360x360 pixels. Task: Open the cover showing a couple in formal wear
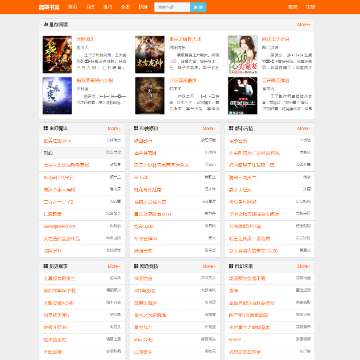[243, 96]
